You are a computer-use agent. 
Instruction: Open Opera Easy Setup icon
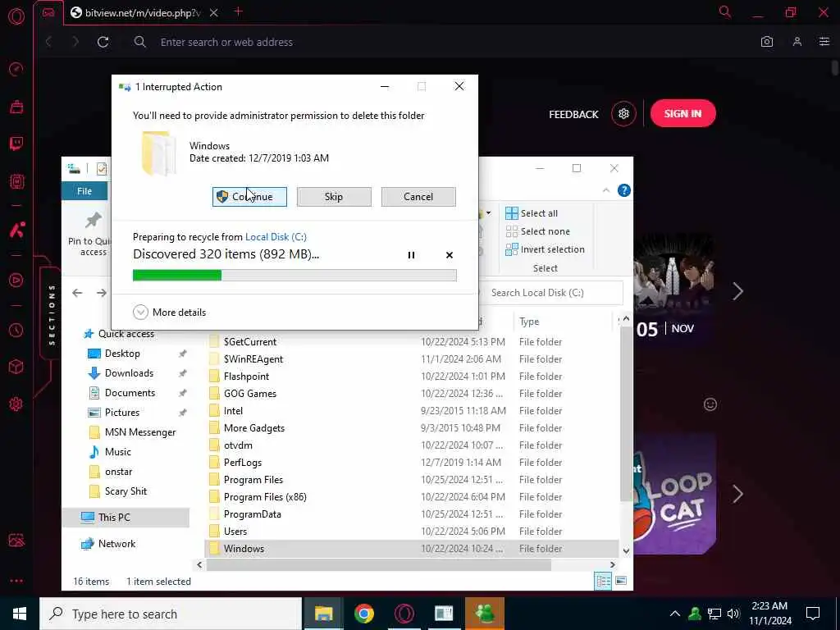coord(824,42)
